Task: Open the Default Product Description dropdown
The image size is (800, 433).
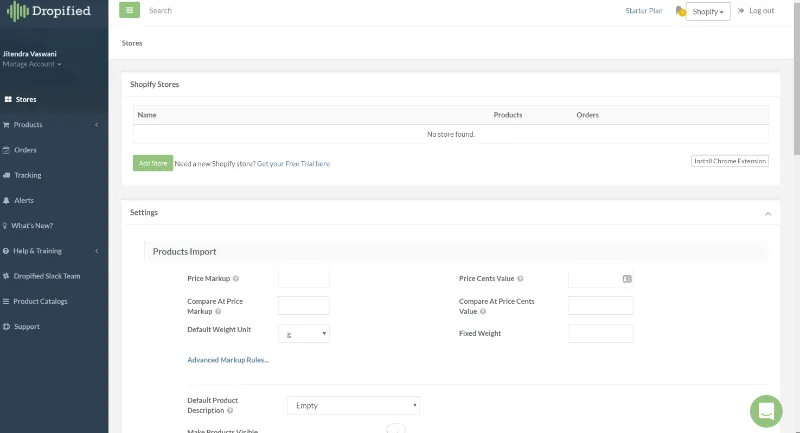Action: (353, 405)
